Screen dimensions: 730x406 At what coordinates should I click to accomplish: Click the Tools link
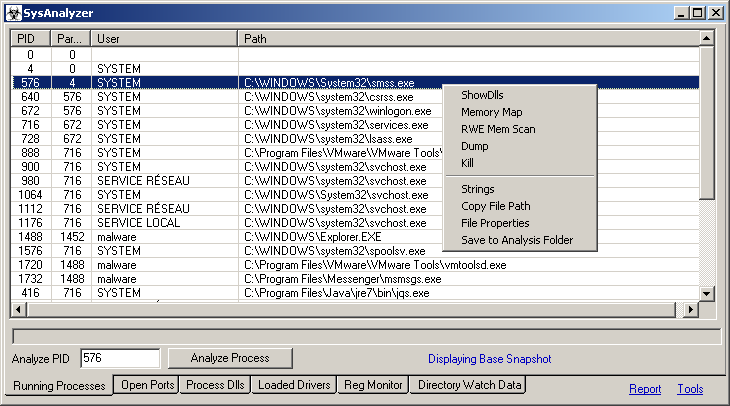(x=690, y=389)
